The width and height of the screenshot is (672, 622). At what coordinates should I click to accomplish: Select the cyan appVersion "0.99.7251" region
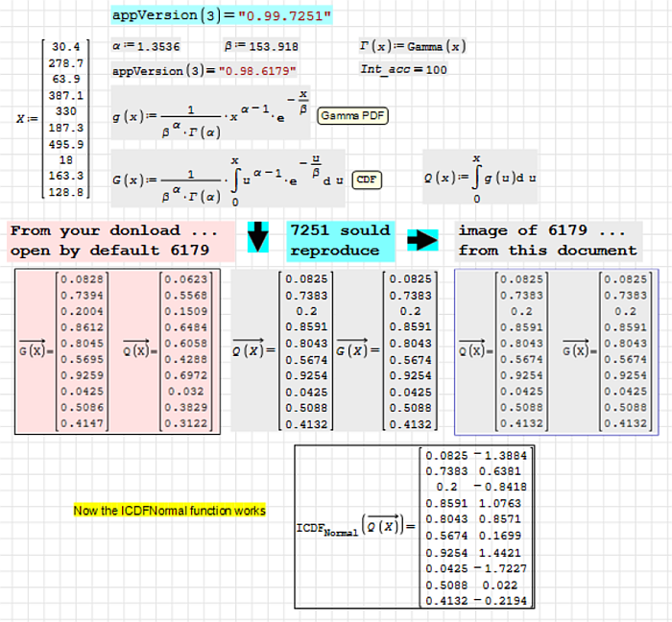click(x=222, y=15)
